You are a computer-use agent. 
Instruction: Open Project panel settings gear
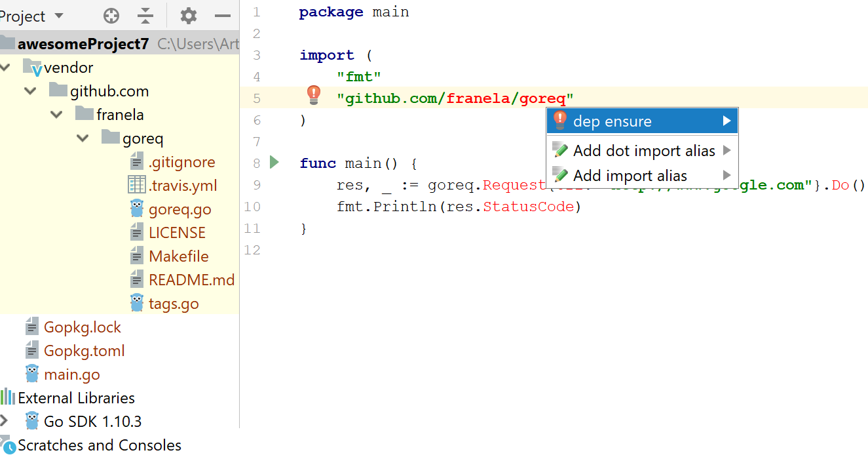(x=189, y=16)
